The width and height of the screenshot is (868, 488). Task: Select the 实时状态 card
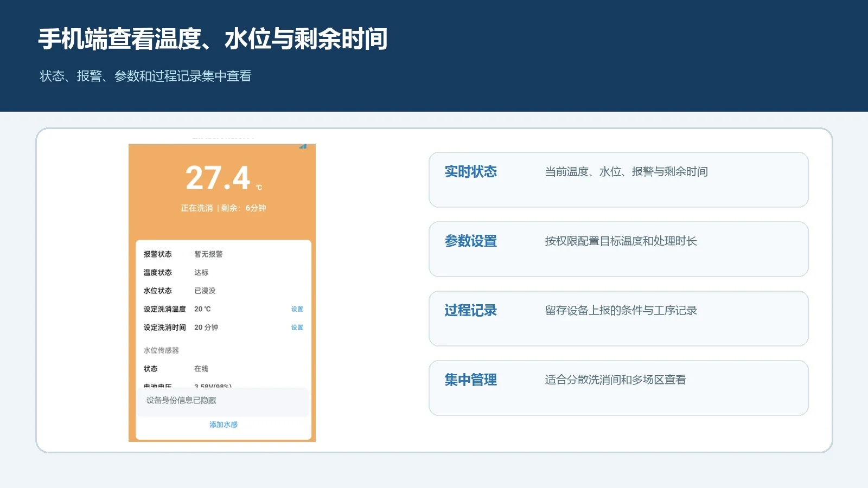click(618, 179)
